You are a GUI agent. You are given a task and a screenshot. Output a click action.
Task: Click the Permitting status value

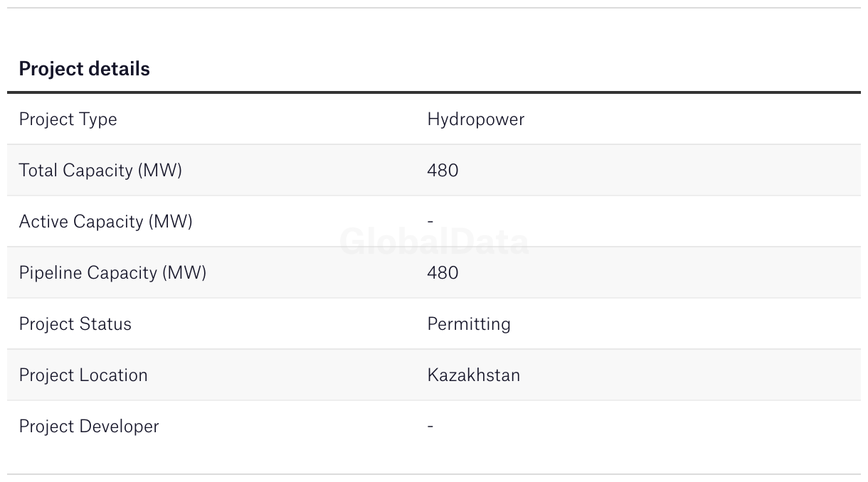pyautogui.click(x=469, y=323)
